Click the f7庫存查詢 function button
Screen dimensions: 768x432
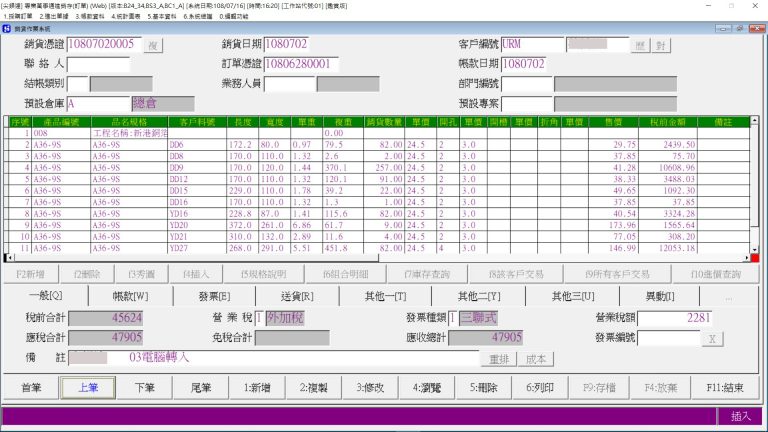pyautogui.click(x=427, y=274)
